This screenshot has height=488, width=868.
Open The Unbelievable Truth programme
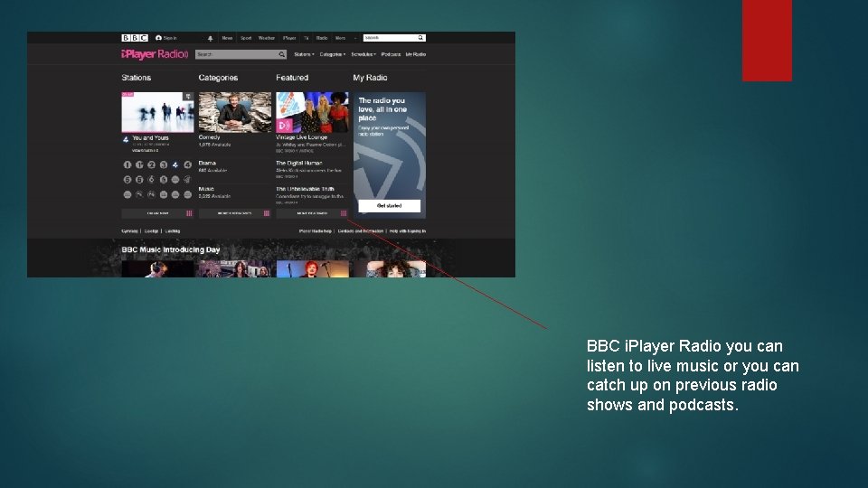tap(305, 189)
